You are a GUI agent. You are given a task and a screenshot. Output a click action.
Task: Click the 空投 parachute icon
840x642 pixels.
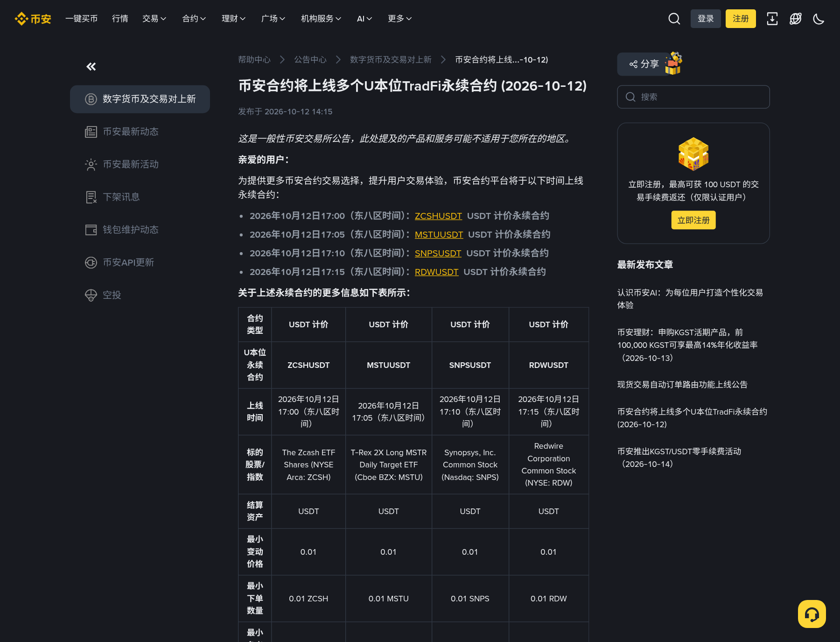coord(91,295)
